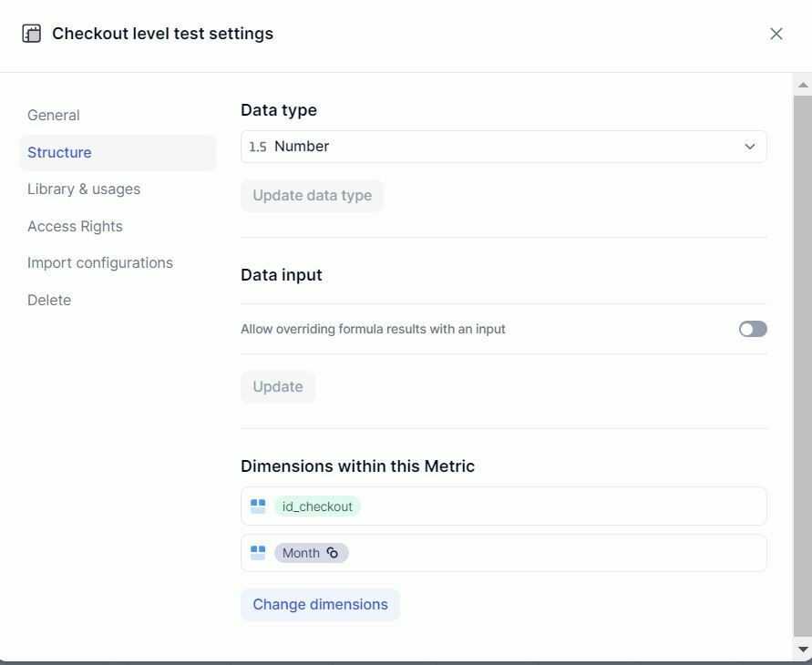The height and width of the screenshot is (665, 812).
Task: Click the Change dimensions button
Action: click(320, 605)
